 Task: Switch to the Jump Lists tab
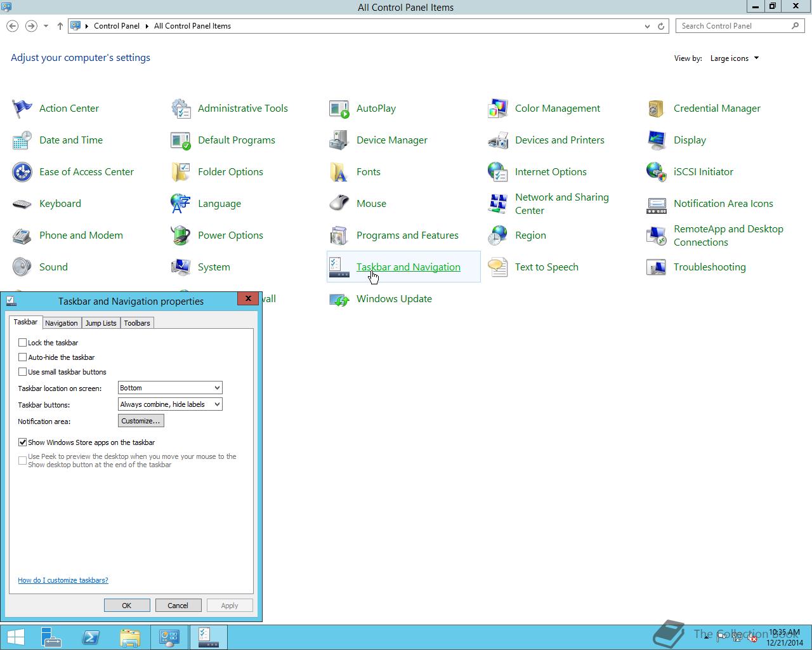101,323
